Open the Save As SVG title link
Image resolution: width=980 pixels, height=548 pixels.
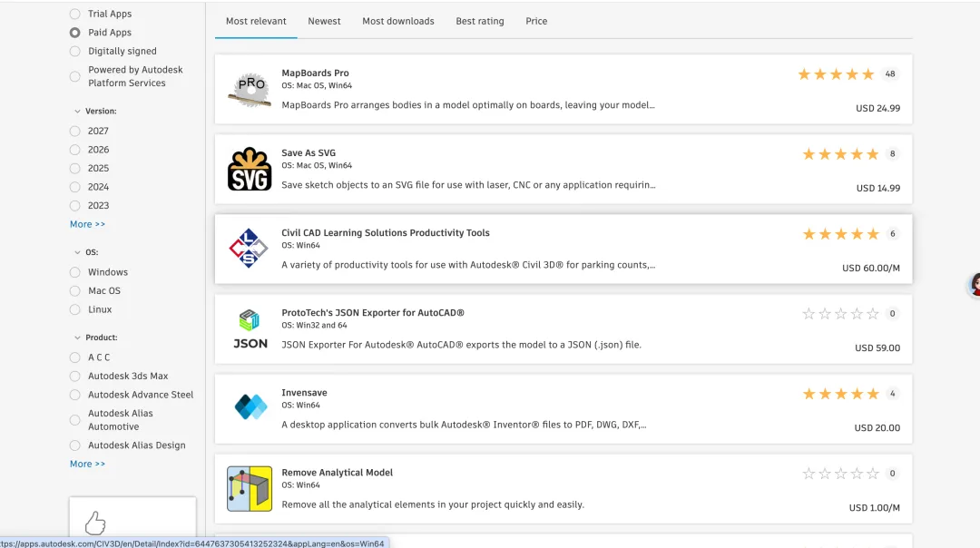coord(309,153)
